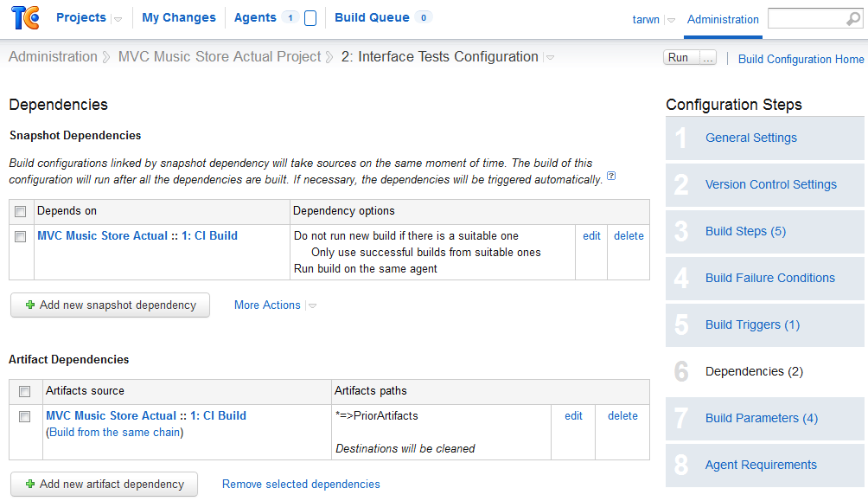The height and width of the screenshot is (501, 868).
Task: Click the Agents count badge
Action: tap(290, 17)
